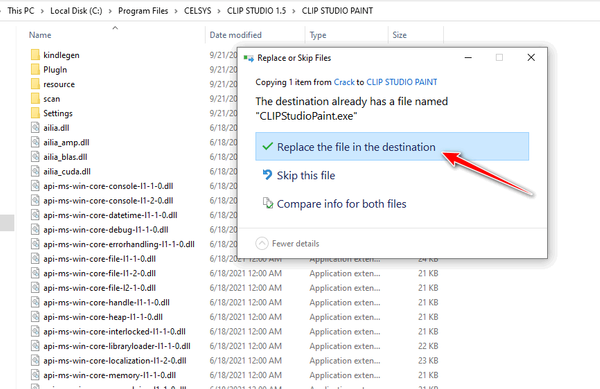
Task: Expand chevron after This PC in path
Action: click(42, 11)
